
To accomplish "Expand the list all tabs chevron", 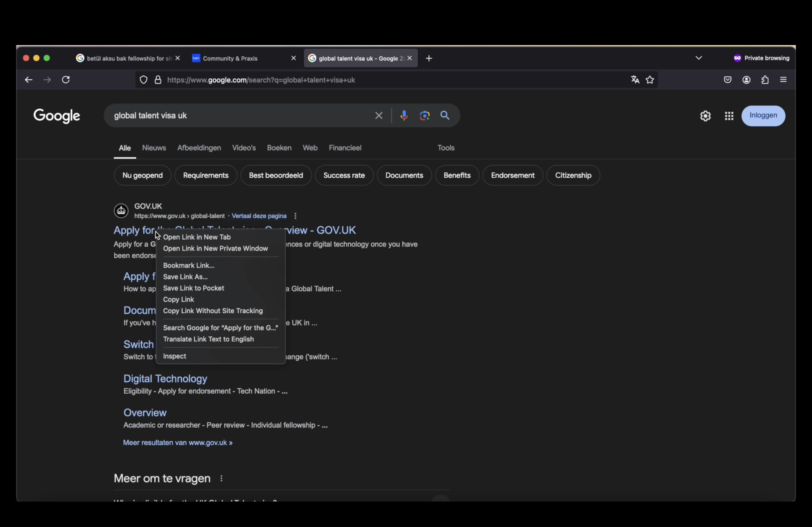I will pyautogui.click(x=699, y=58).
